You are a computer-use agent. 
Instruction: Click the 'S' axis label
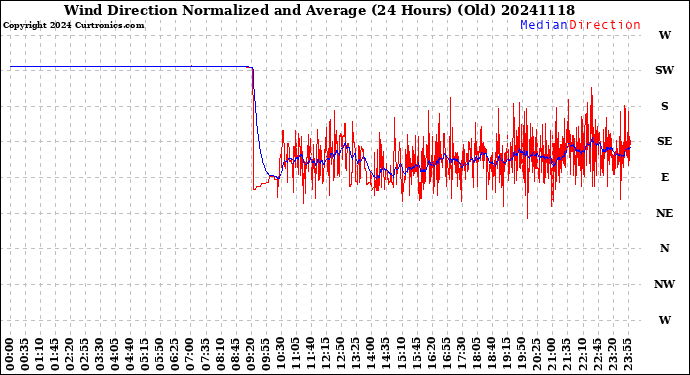click(x=664, y=106)
